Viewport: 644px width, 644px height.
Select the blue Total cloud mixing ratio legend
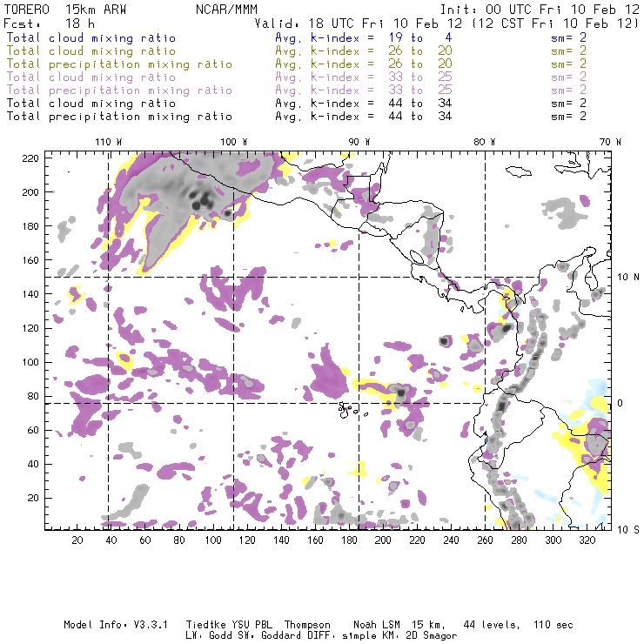pos(91,38)
